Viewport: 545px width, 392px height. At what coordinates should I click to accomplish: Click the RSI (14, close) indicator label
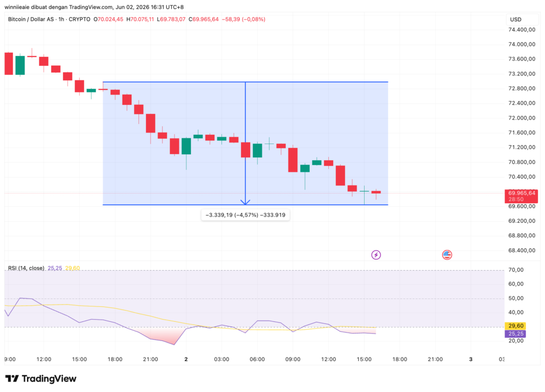26,268
